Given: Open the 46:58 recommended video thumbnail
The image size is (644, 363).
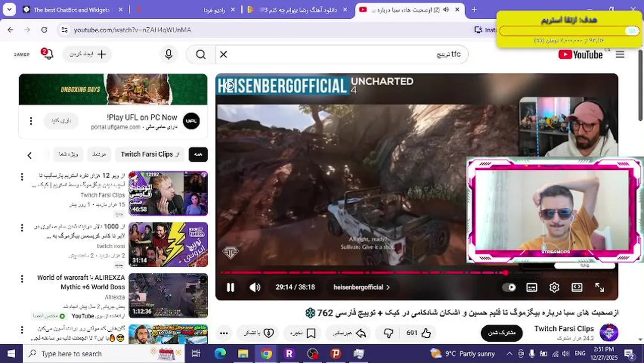Looking at the screenshot, I should point(168,194).
